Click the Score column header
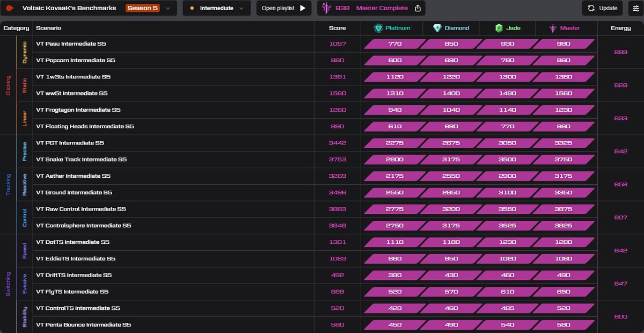 coord(338,28)
